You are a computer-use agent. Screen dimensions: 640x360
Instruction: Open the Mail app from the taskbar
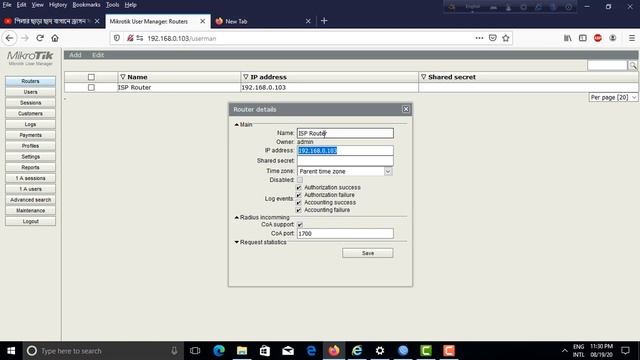288,351
